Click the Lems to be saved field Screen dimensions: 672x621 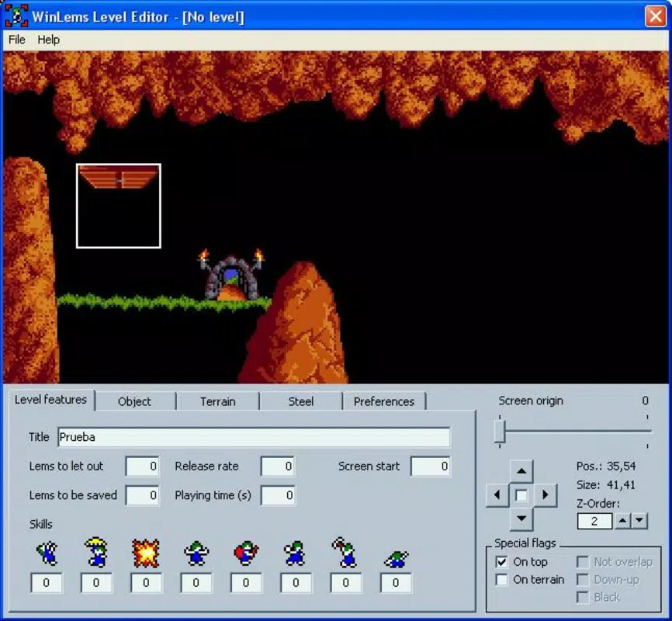(x=142, y=495)
